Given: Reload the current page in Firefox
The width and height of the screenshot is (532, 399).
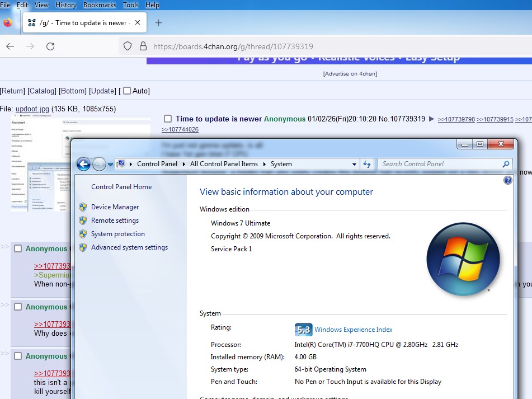Looking at the screenshot, I should [50, 46].
